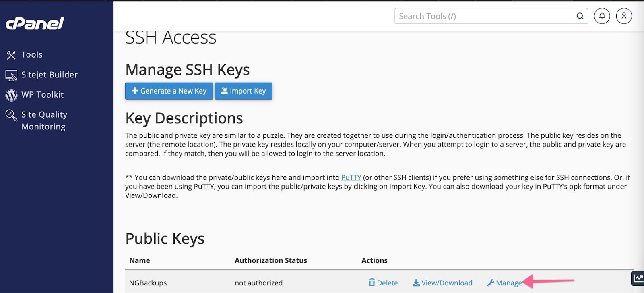Click the Import Key button
The width and height of the screenshot is (644, 293).
coord(244,91)
